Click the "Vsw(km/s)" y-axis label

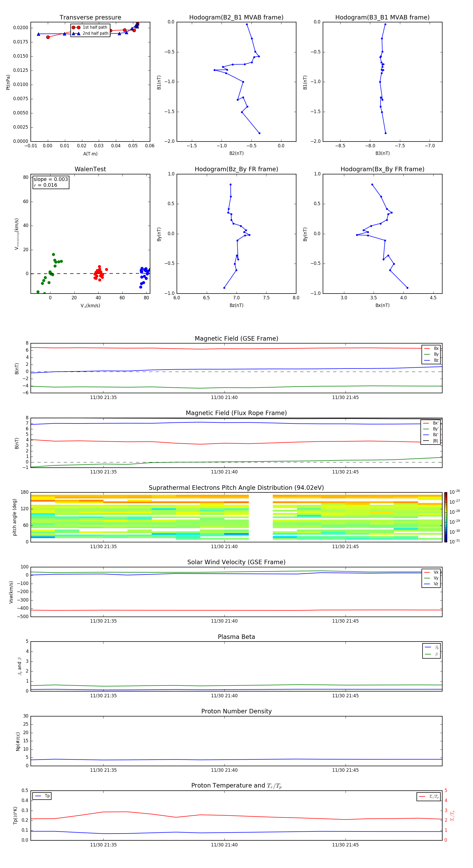click(11, 592)
